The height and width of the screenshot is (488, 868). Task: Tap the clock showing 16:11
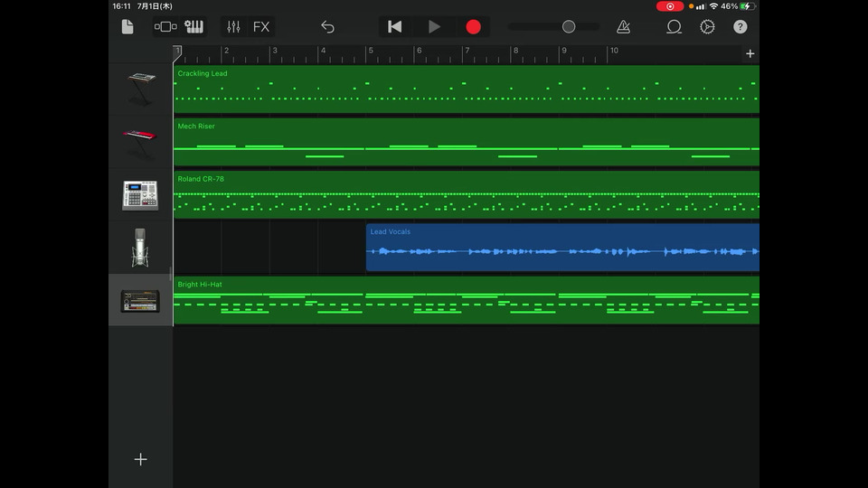[x=122, y=6]
